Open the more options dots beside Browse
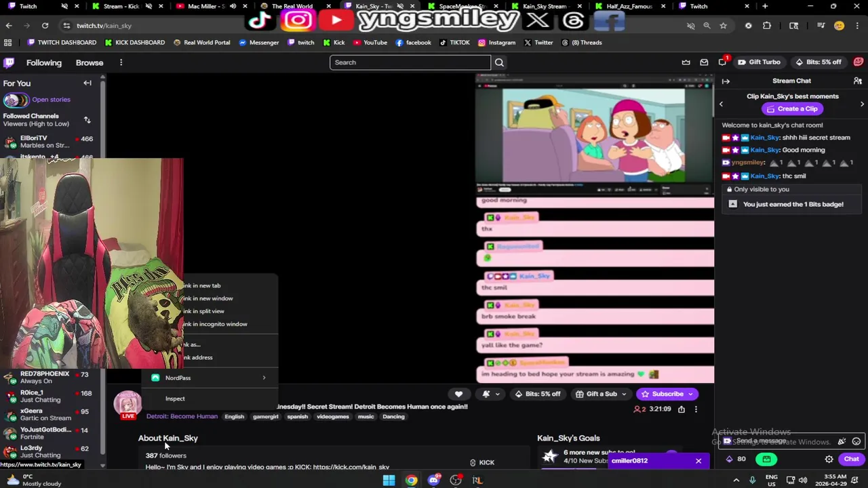868x488 pixels. pyautogui.click(x=121, y=62)
